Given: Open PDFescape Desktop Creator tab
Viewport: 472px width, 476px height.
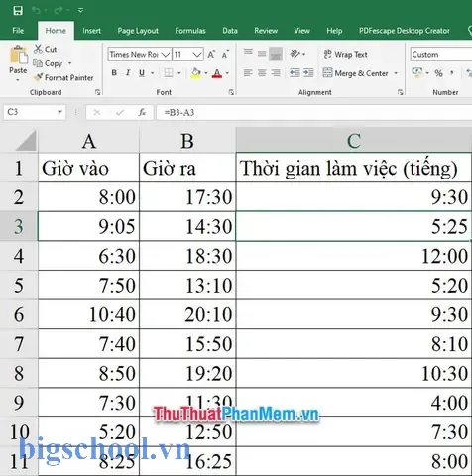Looking at the screenshot, I should [x=405, y=31].
